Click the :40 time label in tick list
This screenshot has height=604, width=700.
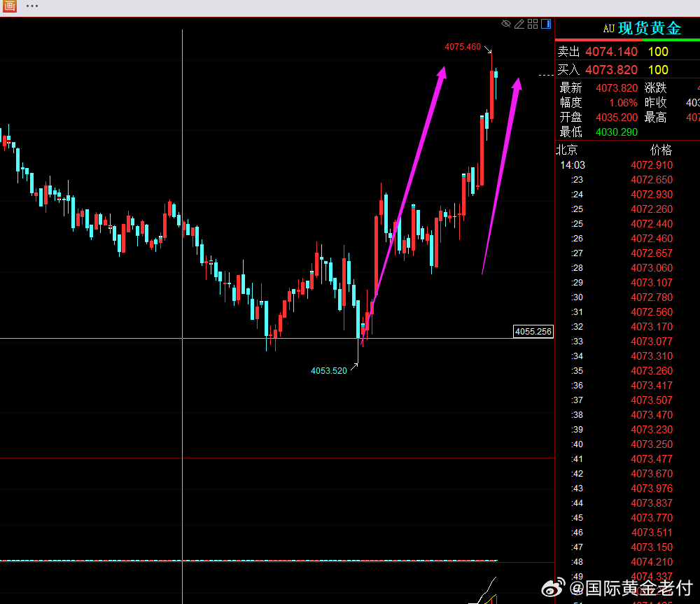pos(577,444)
